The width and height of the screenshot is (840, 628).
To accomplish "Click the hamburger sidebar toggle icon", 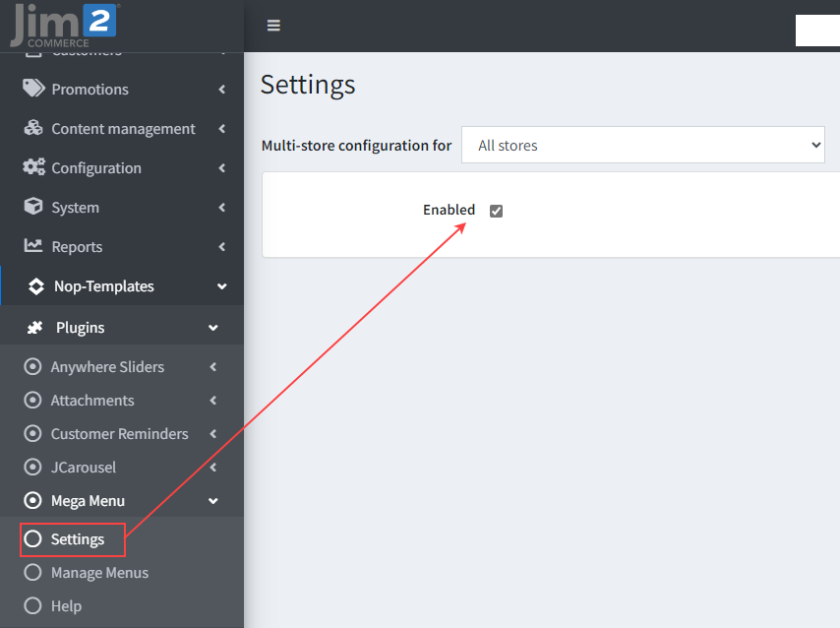I will point(273,26).
